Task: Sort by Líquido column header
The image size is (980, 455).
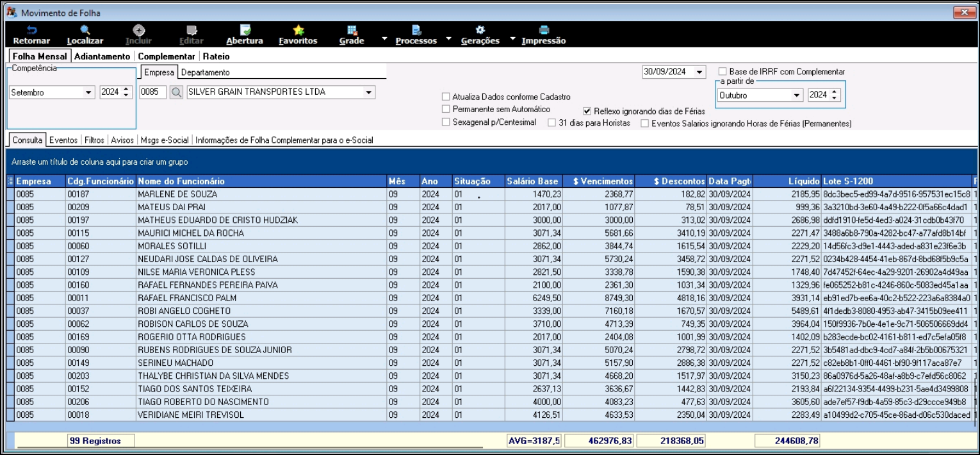Action: point(787,181)
